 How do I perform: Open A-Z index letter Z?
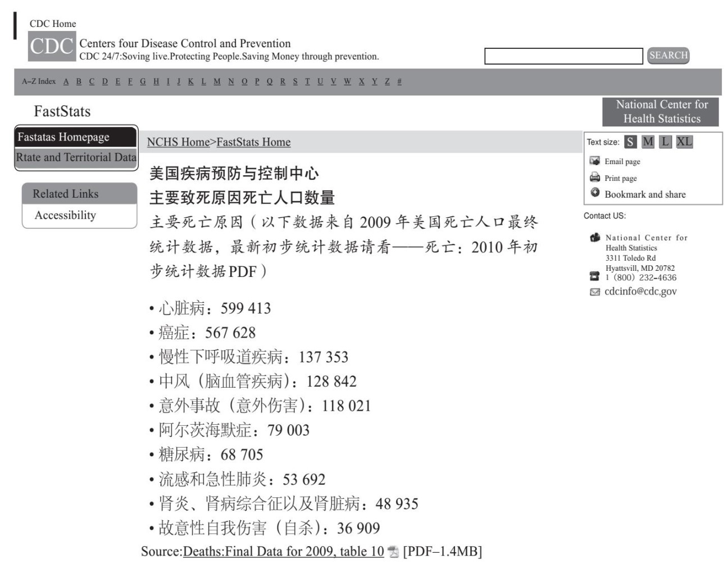pyautogui.click(x=387, y=81)
